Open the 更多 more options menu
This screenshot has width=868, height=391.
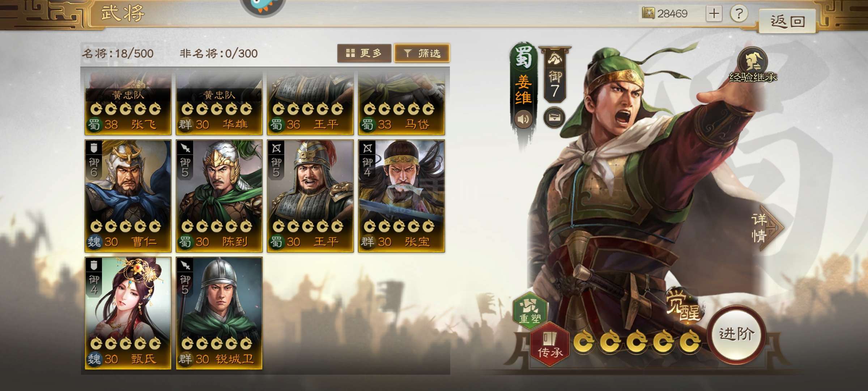tap(364, 53)
